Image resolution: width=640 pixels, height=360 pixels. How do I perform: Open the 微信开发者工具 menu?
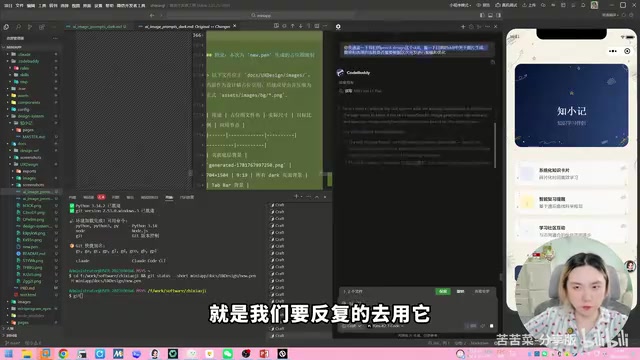point(131,5)
